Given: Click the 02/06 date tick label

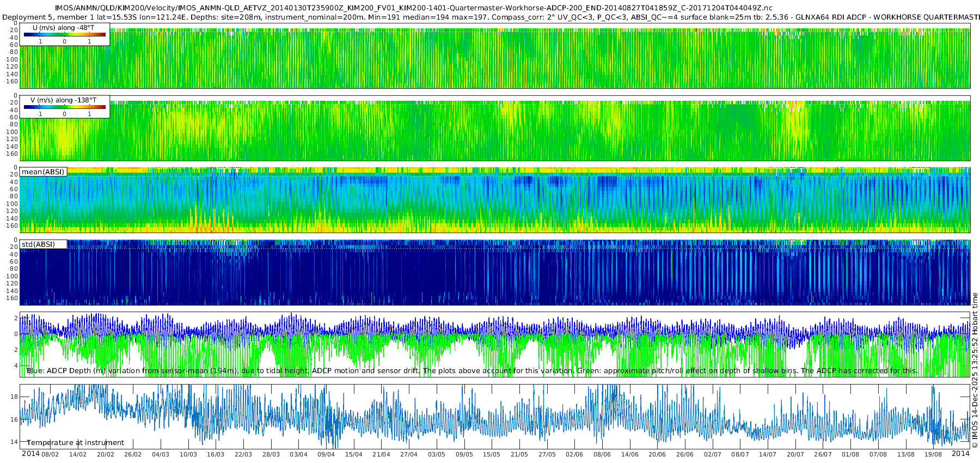Looking at the screenshot, I should pos(574,454).
